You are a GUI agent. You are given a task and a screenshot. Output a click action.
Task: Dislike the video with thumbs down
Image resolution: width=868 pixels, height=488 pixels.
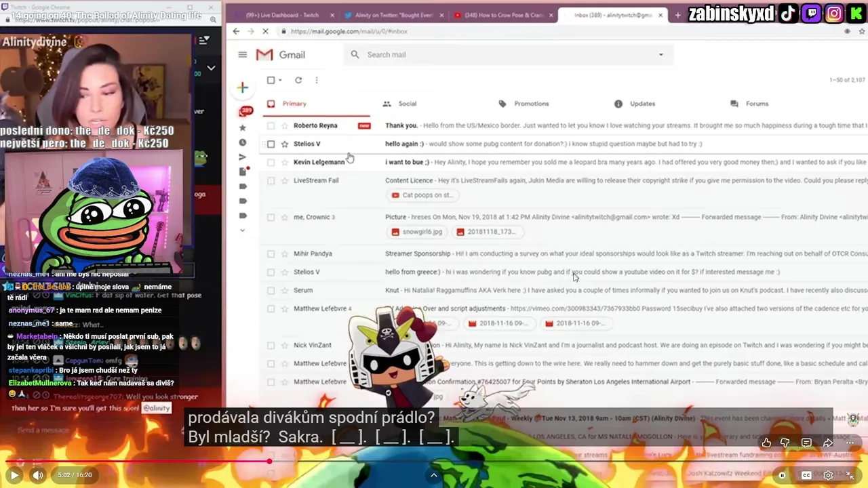[785, 443]
